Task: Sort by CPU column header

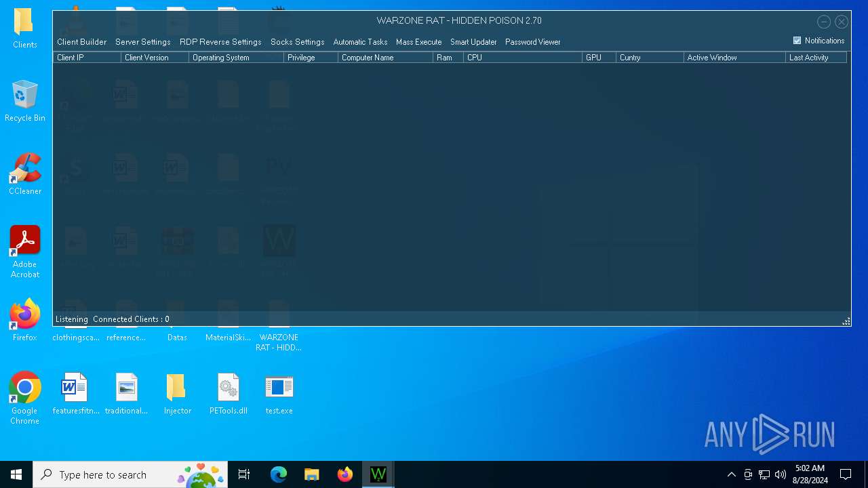Action: [x=523, y=58]
